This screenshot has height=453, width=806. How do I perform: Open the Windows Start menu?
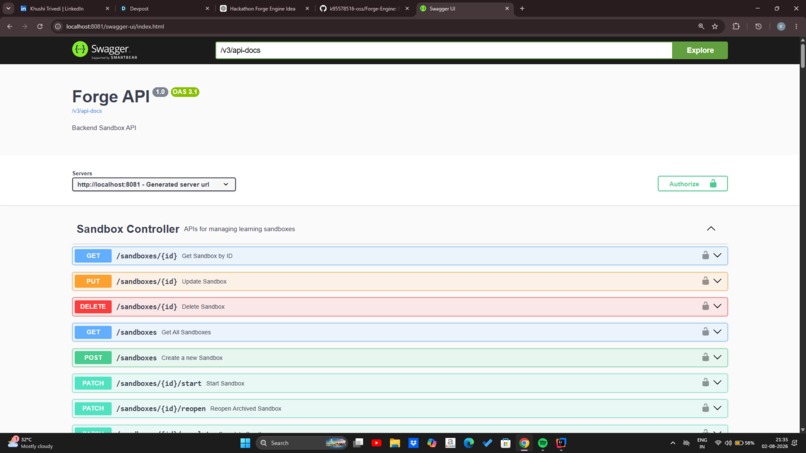tap(245, 443)
